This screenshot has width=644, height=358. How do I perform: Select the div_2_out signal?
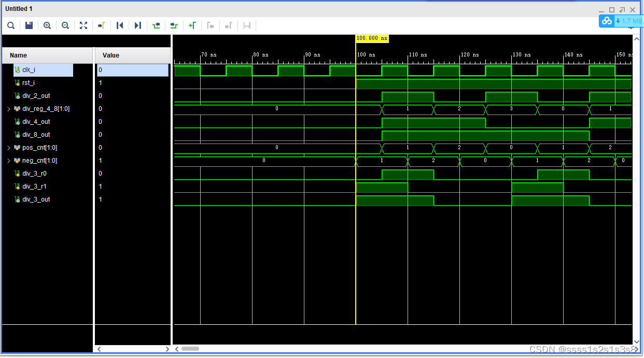[36, 96]
